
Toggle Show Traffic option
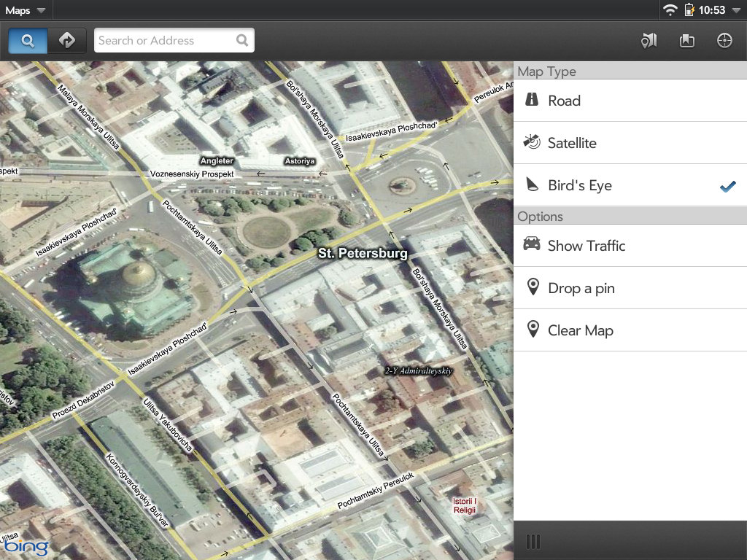630,246
